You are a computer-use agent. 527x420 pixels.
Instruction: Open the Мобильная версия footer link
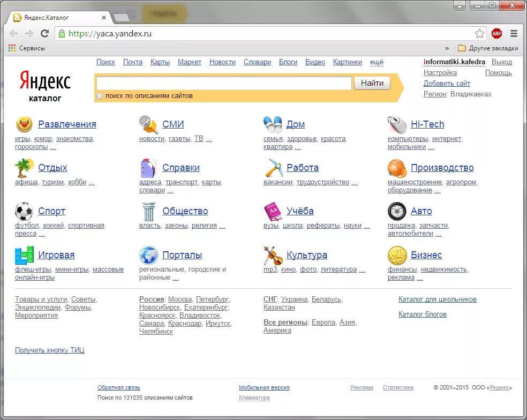click(264, 387)
